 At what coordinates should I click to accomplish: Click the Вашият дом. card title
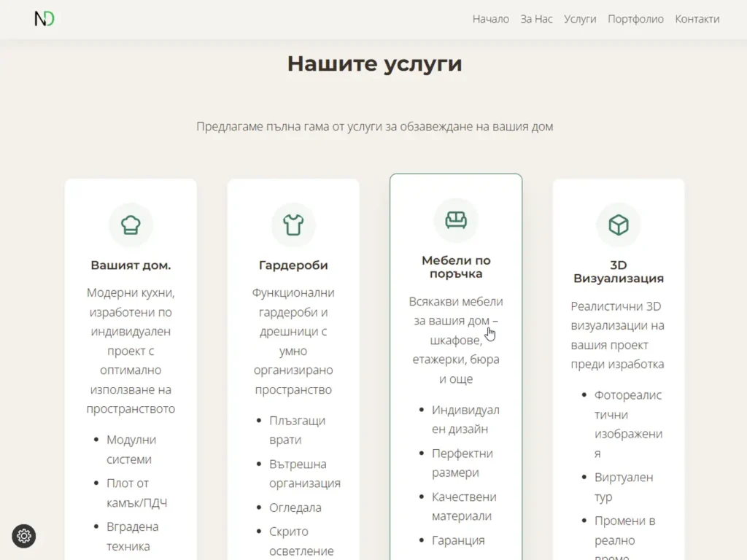tap(131, 265)
